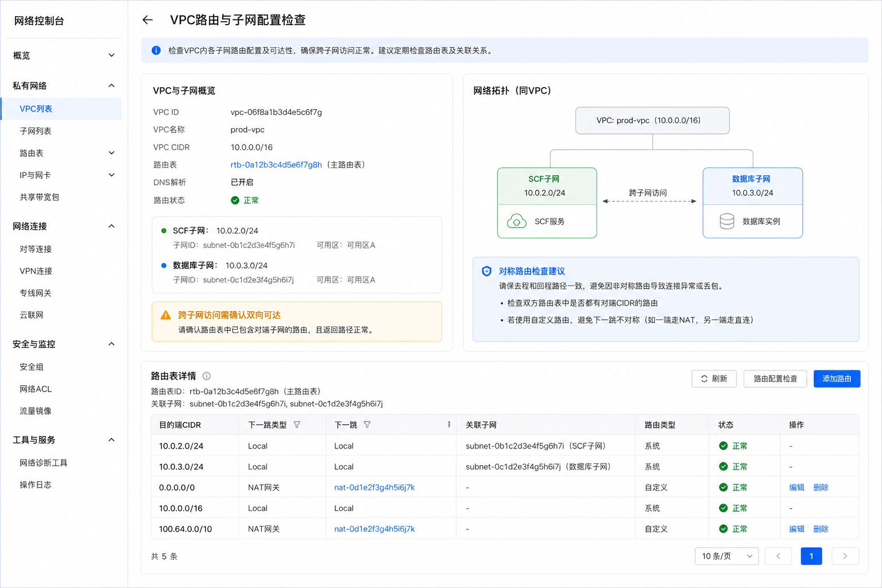Click the shield icon beside 对称路由检查建议
This screenshot has width=882, height=588.
[x=487, y=271]
